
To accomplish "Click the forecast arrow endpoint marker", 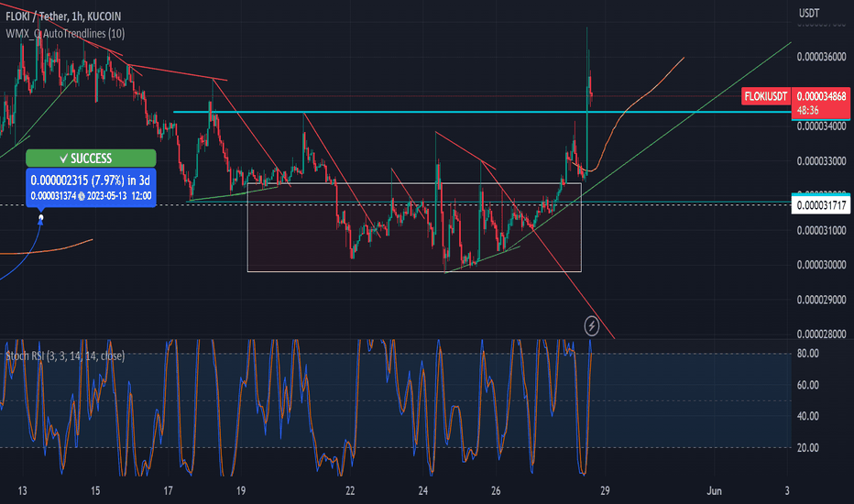I will [x=41, y=218].
